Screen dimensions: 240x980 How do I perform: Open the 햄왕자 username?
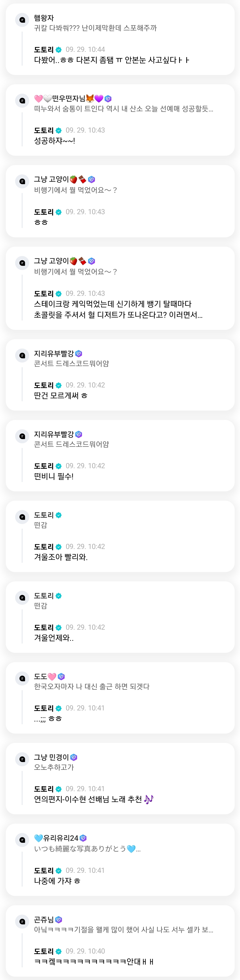(x=44, y=18)
